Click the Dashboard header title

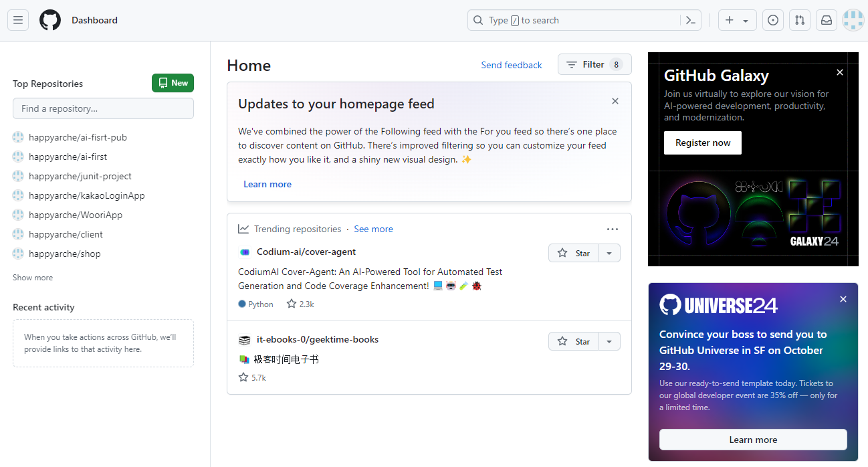(94, 20)
